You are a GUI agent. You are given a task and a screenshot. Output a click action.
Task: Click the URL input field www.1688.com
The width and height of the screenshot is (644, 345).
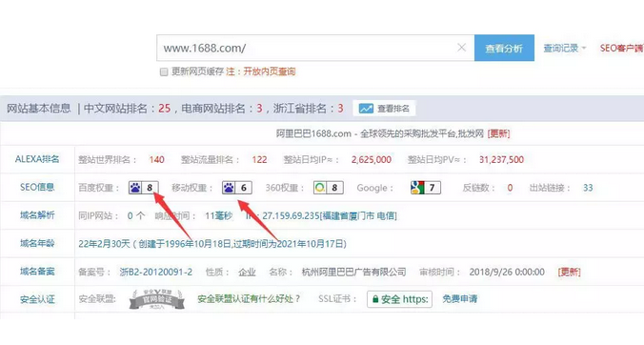click(306, 48)
